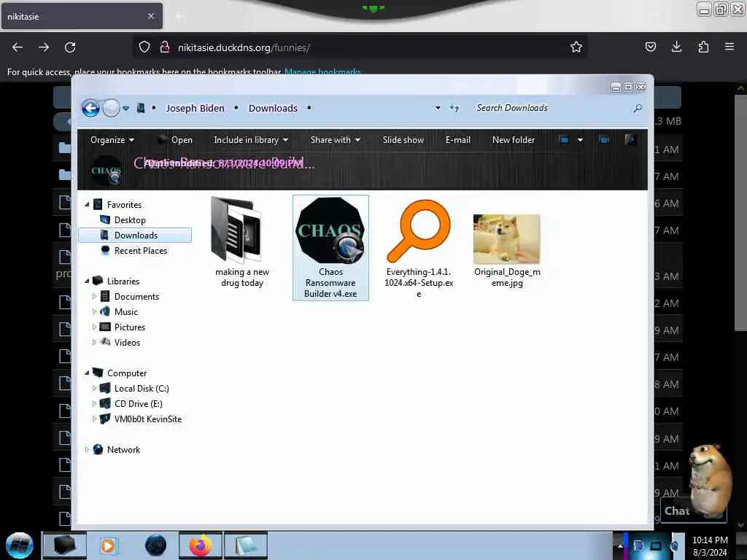
Task: Click the help icon in Explorer toolbar
Action: pos(631,139)
